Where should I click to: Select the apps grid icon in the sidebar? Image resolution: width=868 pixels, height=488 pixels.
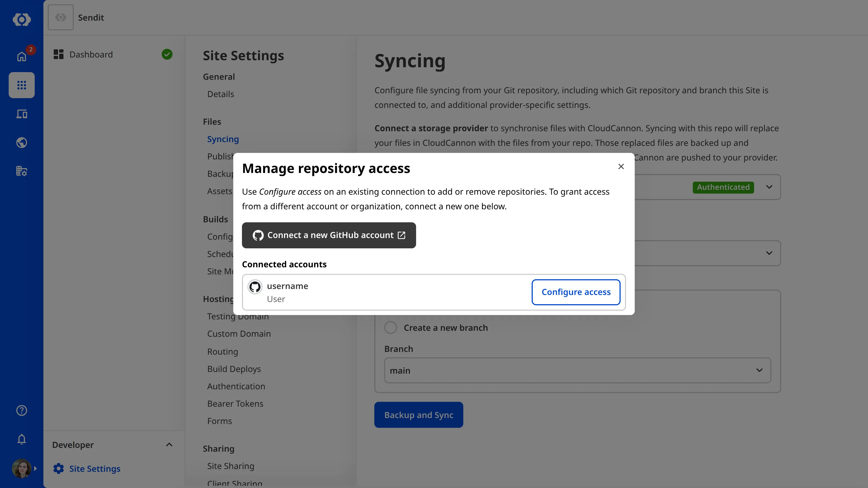(x=22, y=85)
